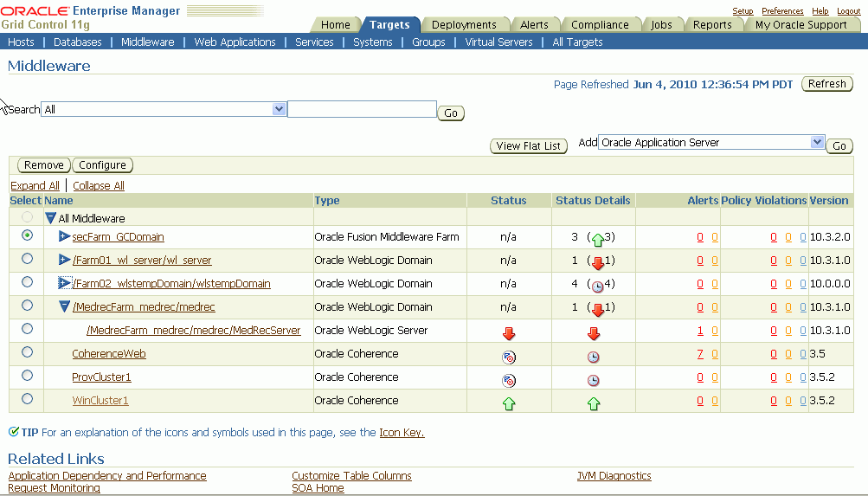Click Expand All link

[35, 185]
